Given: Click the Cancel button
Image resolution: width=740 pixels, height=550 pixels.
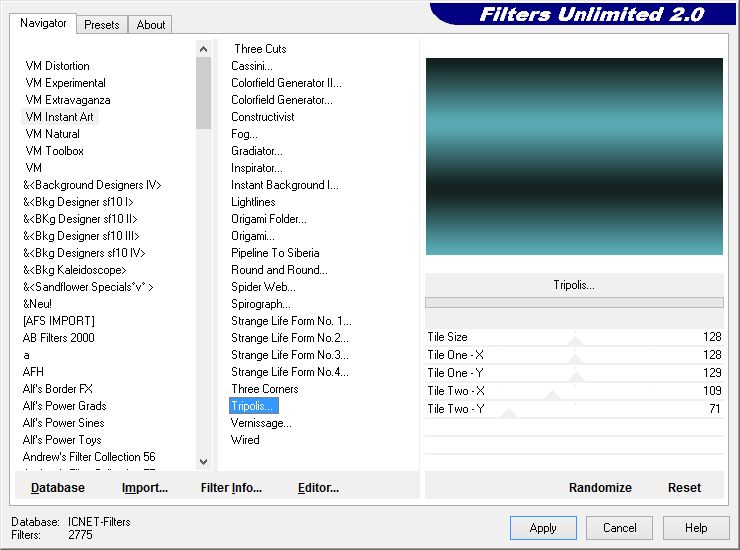Looking at the screenshot, I should pyautogui.click(x=619, y=528).
